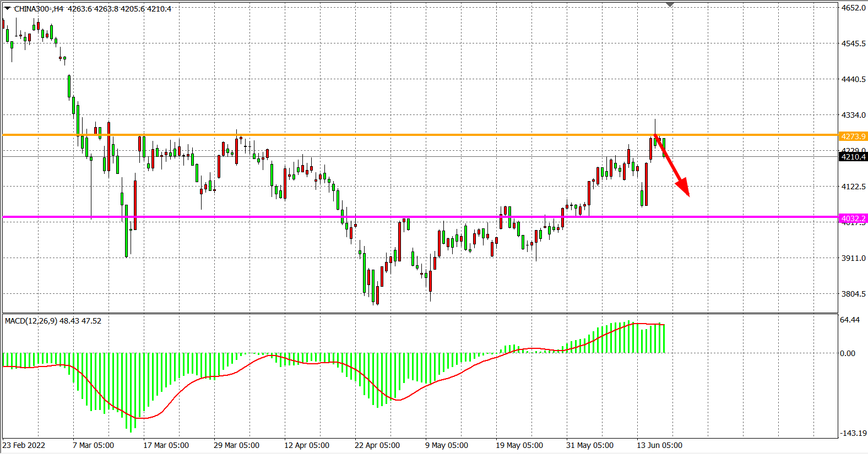This screenshot has width=868, height=454.
Task: Click the 0.00 MACD zero level label
Action: pos(848,353)
